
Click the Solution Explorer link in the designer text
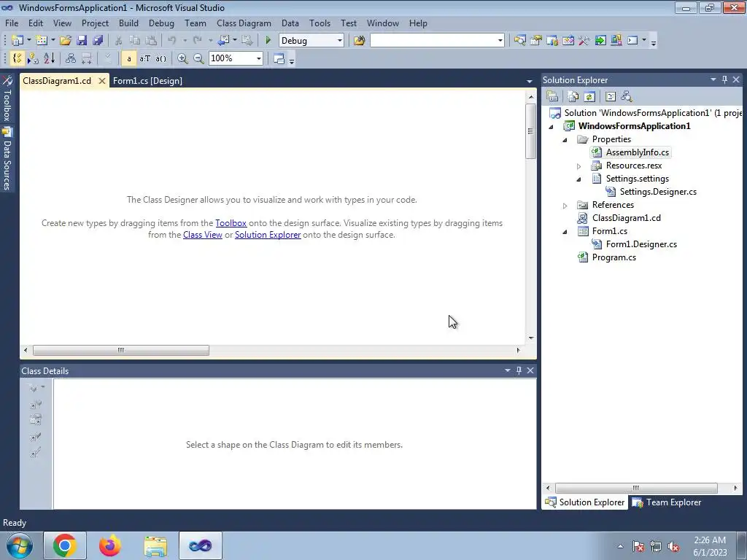[268, 235]
